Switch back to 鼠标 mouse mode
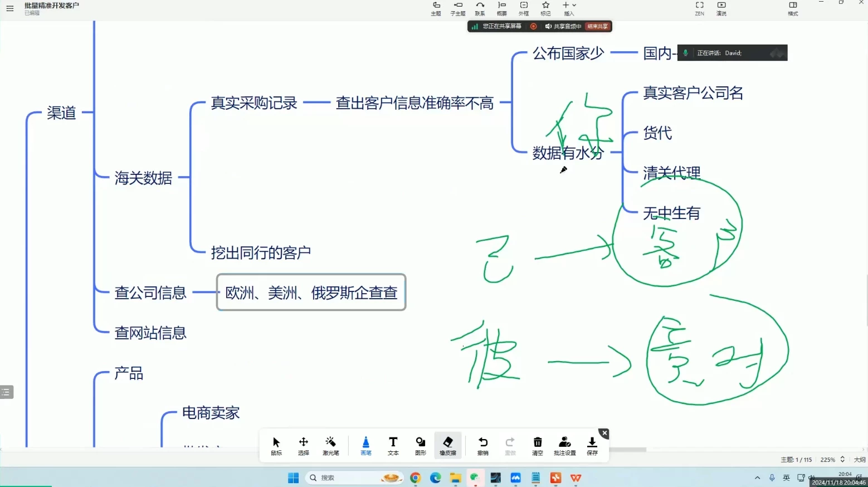The height and width of the screenshot is (487, 868). [x=276, y=445]
